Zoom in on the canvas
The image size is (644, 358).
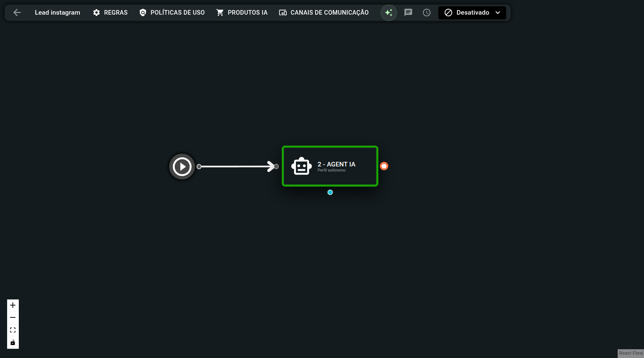pos(13,305)
